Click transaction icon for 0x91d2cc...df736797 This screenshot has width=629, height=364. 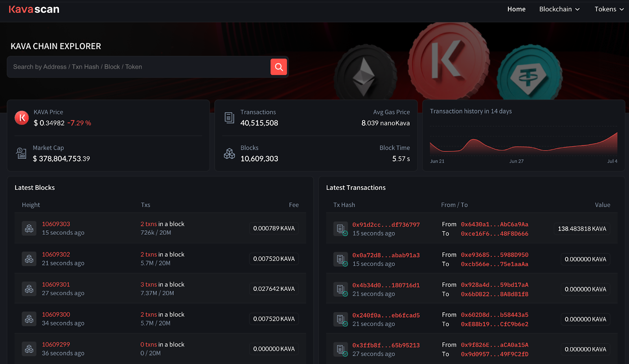(x=341, y=229)
